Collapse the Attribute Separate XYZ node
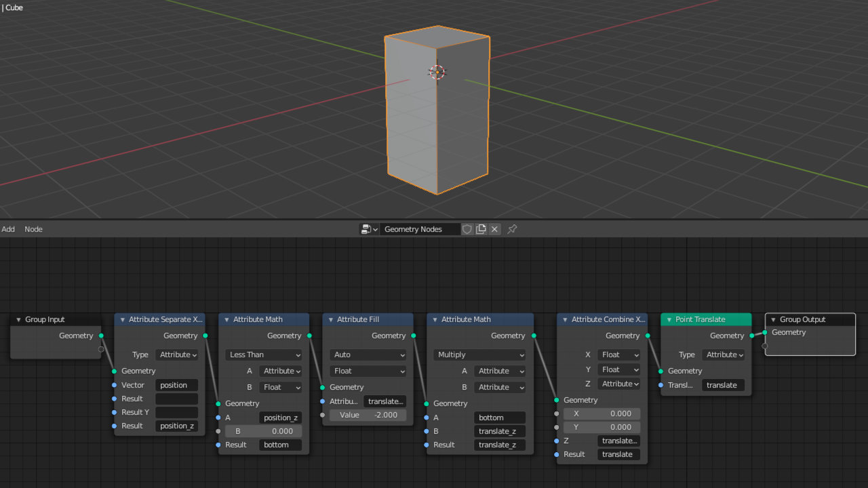The image size is (868, 488). (x=122, y=319)
